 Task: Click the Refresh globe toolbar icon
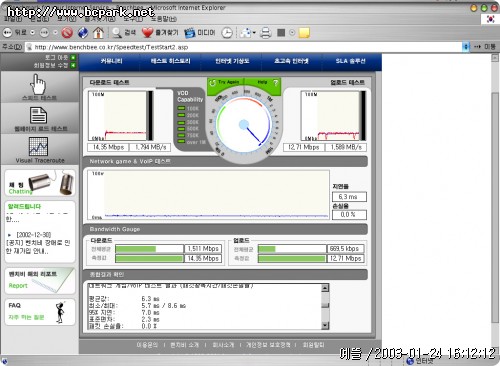pos(83,33)
